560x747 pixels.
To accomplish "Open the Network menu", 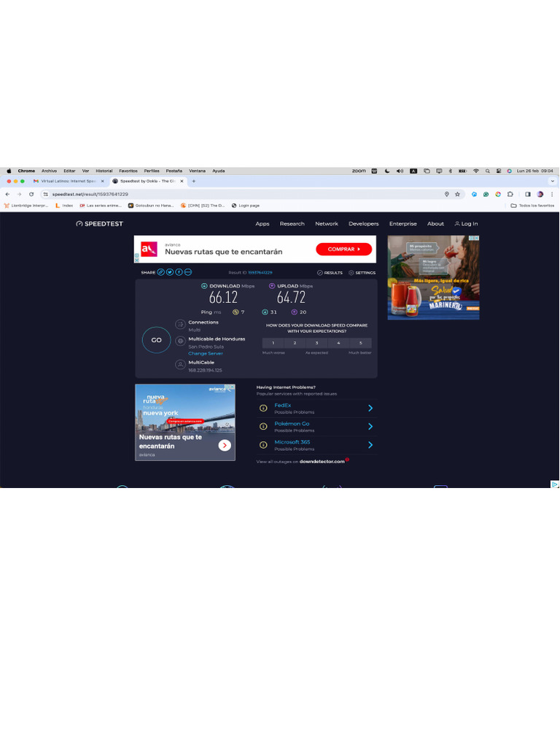I will point(327,223).
